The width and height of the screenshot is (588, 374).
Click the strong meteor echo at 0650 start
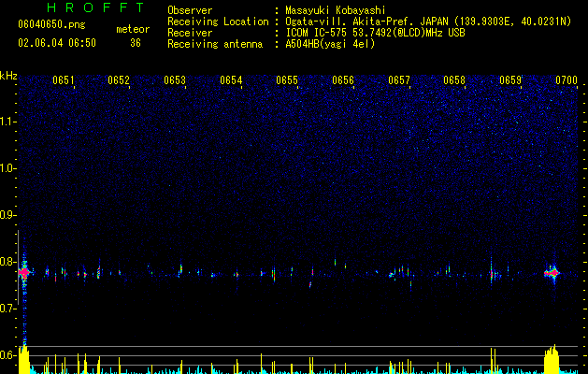(24, 272)
